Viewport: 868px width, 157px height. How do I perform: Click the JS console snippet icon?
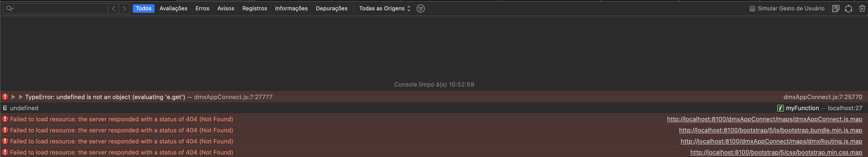tap(835, 9)
